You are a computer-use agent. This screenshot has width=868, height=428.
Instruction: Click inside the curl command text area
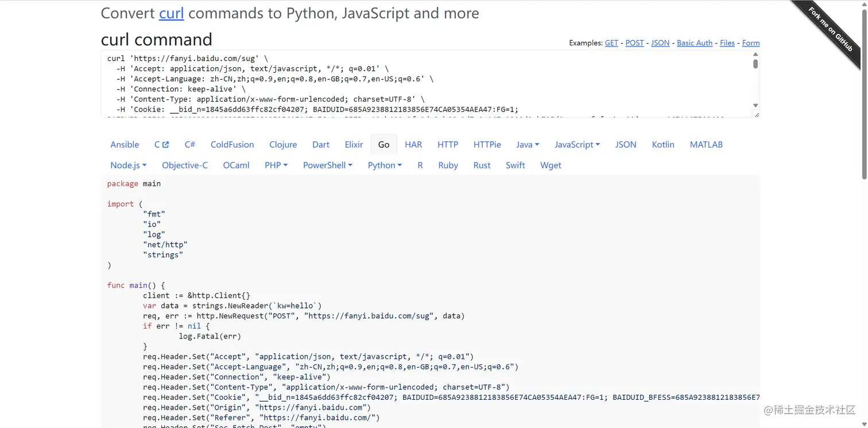pyautogui.click(x=402, y=83)
